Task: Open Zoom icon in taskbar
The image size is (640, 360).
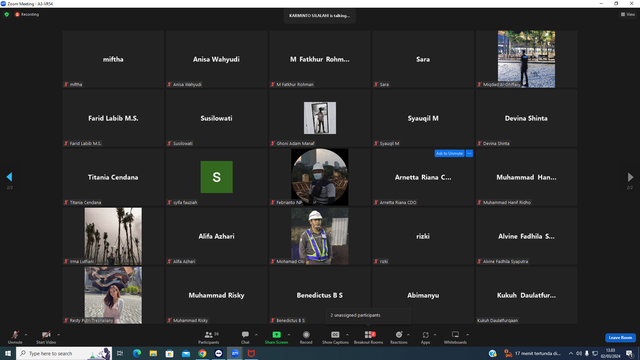Action: coord(235,353)
